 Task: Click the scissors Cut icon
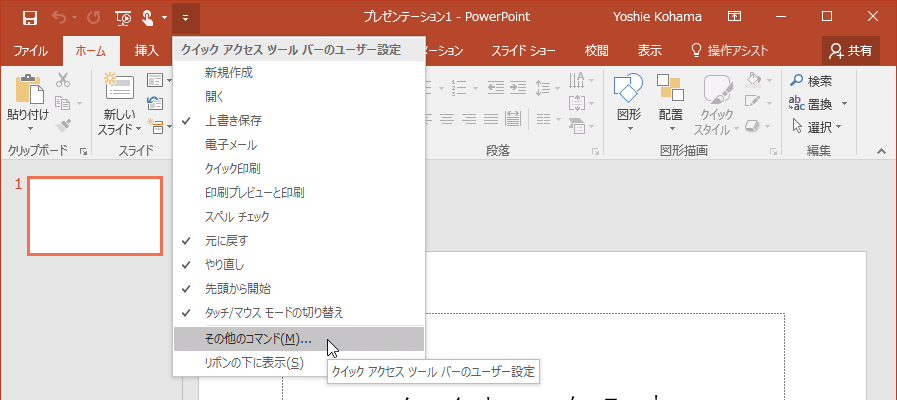[x=63, y=80]
